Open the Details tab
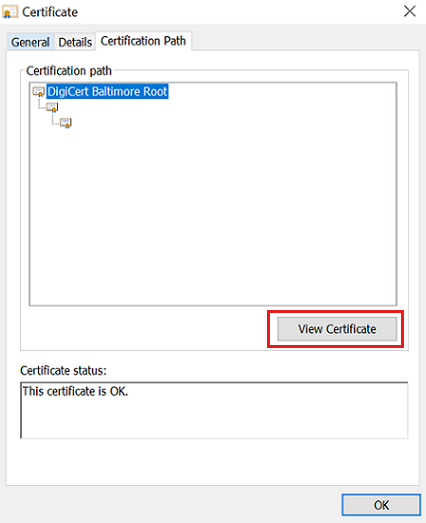426x523 pixels. pyautogui.click(x=75, y=42)
